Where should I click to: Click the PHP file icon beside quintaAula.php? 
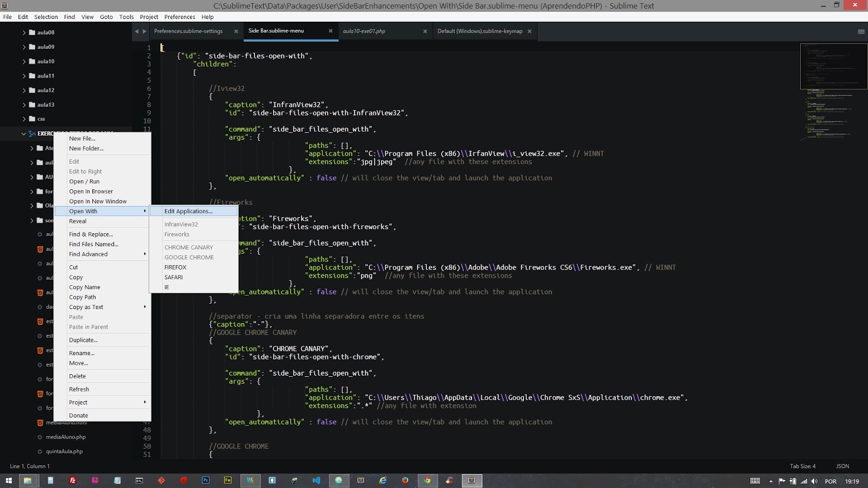coord(39,451)
